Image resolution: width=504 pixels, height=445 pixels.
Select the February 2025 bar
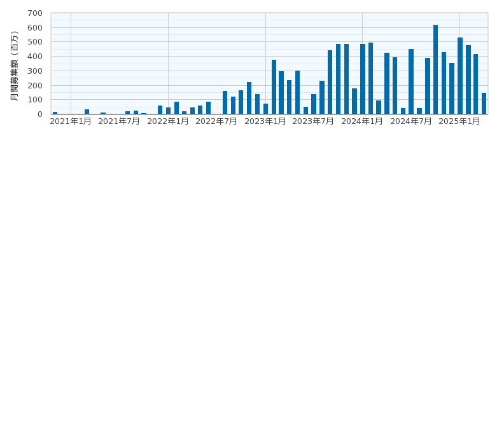coord(468,79)
